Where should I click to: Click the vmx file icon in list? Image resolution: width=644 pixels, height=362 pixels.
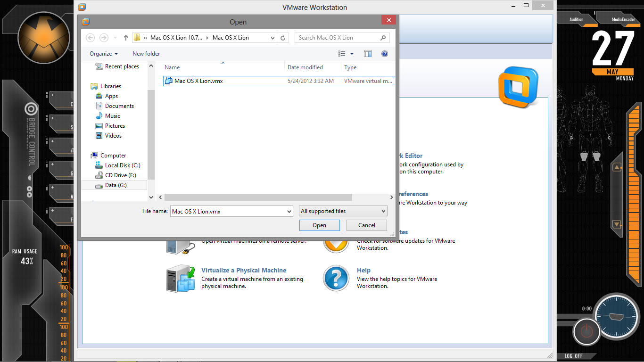(x=168, y=81)
